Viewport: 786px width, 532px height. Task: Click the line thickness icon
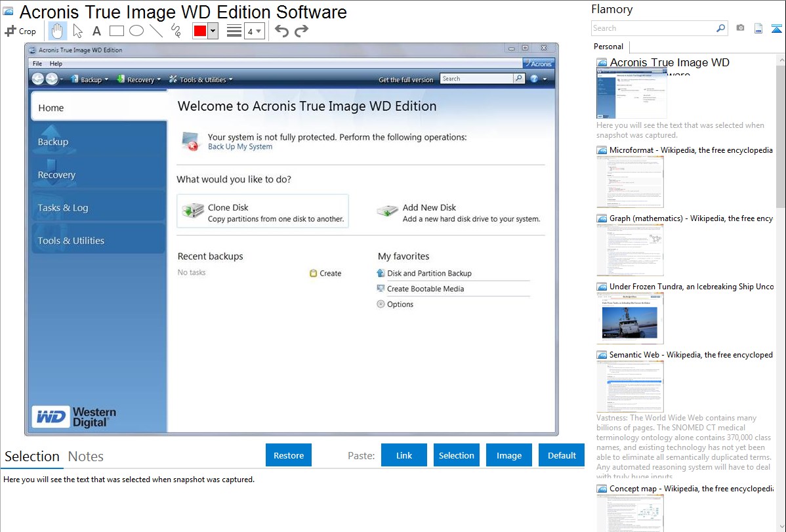234,31
